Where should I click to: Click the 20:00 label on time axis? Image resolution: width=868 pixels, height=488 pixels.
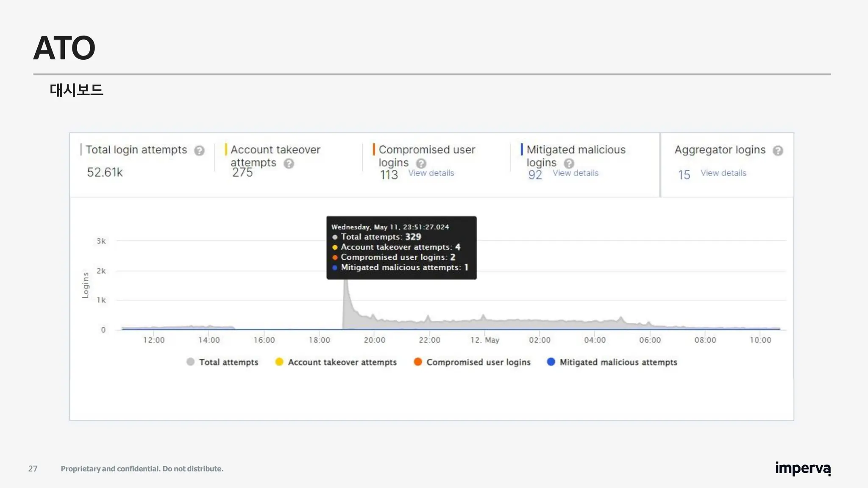[x=374, y=340]
